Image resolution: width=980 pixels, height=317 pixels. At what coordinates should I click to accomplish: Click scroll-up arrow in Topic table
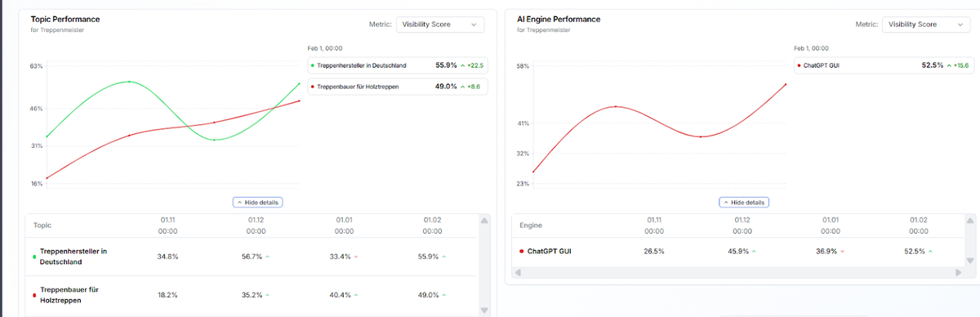click(483, 221)
